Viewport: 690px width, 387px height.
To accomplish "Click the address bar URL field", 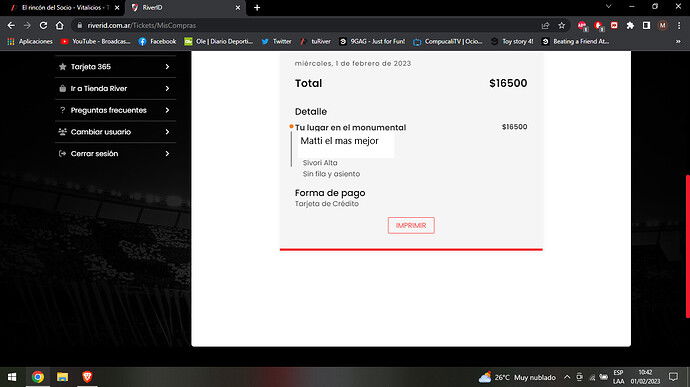I will click(x=308, y=26).
